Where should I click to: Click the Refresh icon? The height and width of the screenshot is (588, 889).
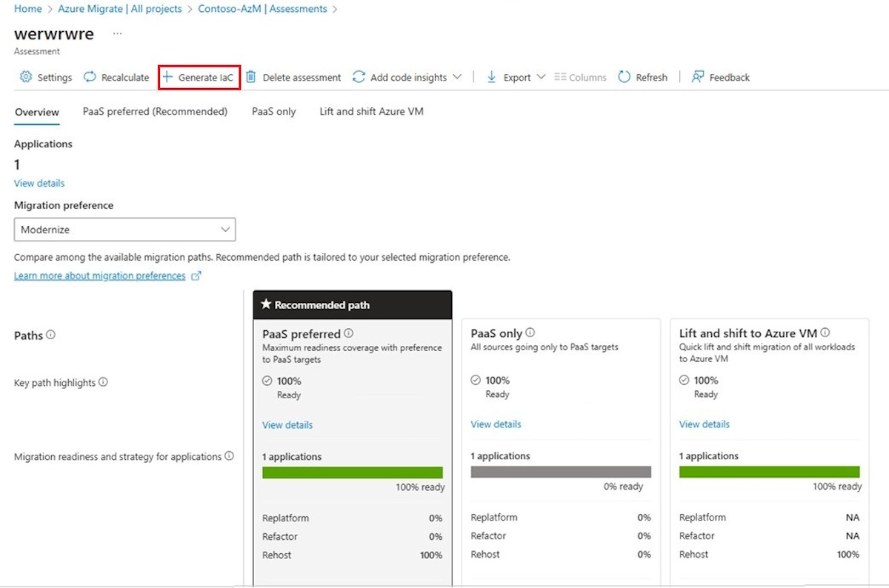(625, 77)
